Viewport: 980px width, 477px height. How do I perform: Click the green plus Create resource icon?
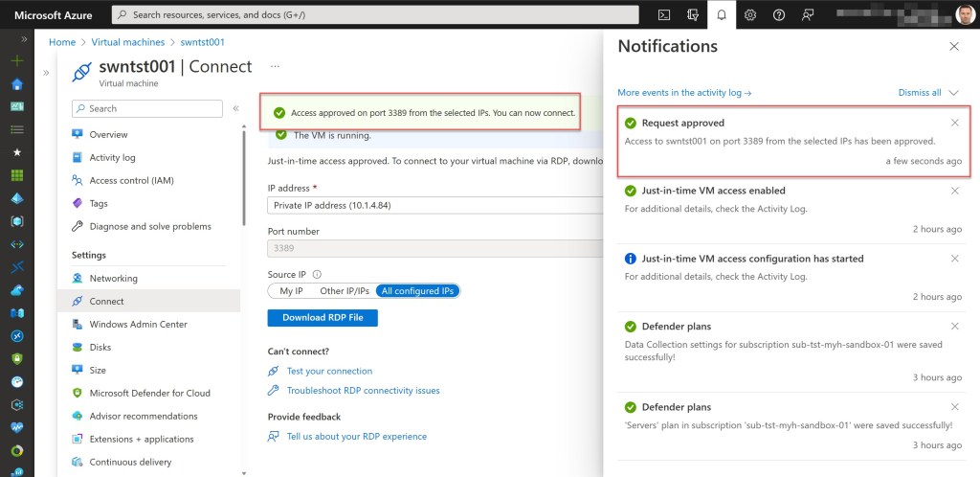[x=16, y=60]
